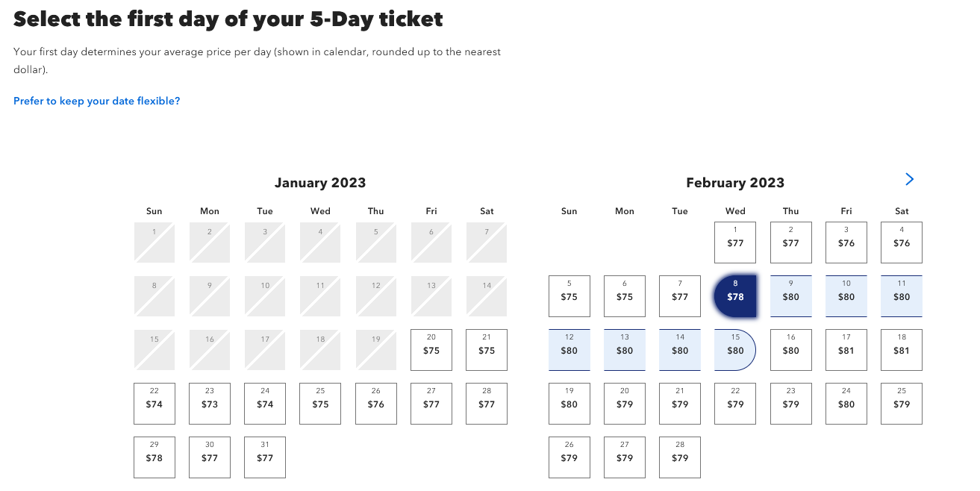
Task: Pick January 29 at $78
Action: (155, 457)
